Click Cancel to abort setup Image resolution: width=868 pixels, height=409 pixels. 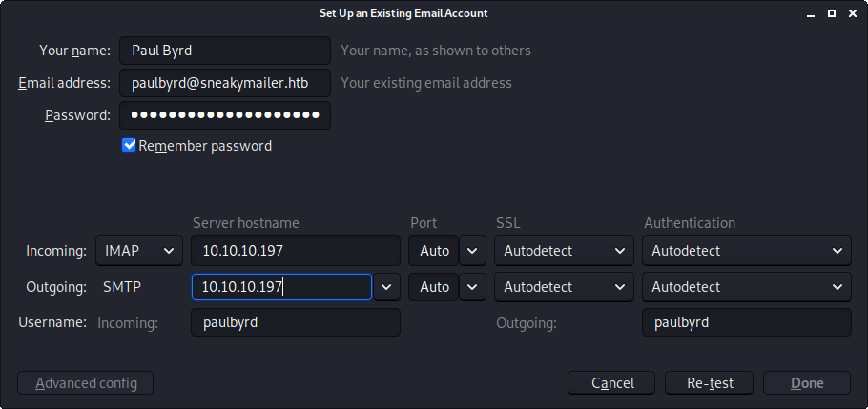tap(611, 383)
